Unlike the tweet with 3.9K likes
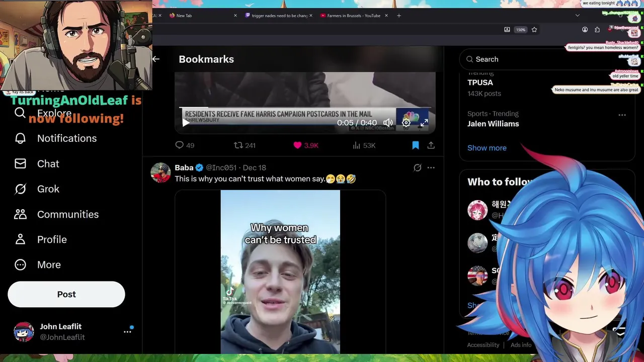This screenshot has width=644, height=362. click(x=306, y=145)
